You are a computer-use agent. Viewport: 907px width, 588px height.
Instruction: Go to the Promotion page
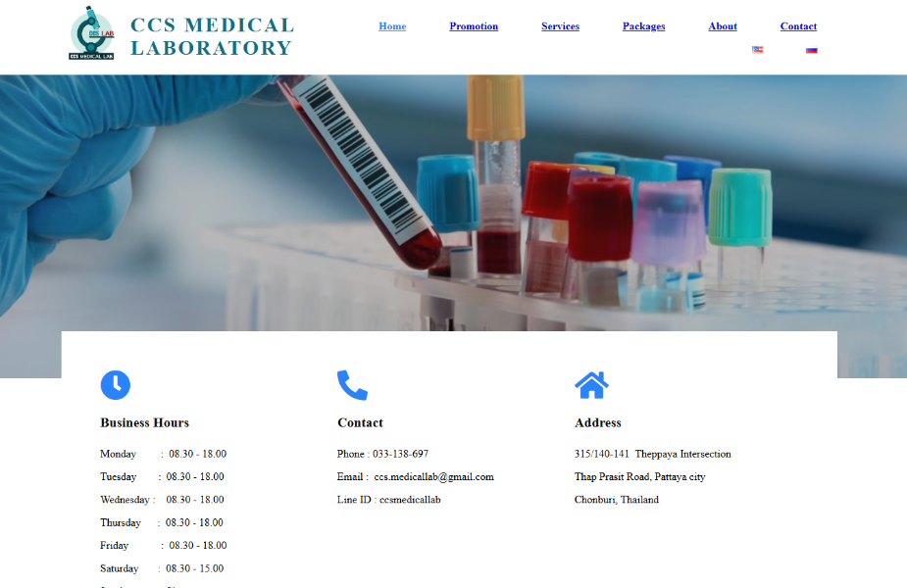pyautogui.click(x=474, y=26)
